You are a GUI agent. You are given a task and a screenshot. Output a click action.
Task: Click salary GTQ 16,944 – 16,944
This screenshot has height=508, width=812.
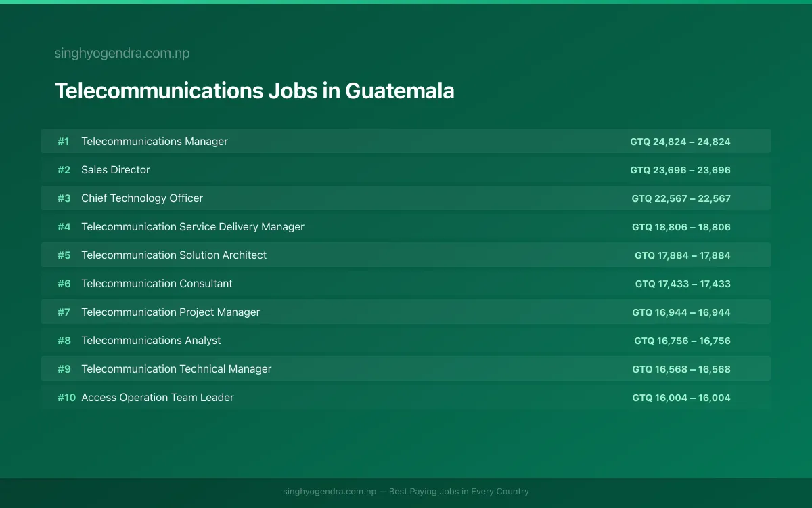pos(681,312)
